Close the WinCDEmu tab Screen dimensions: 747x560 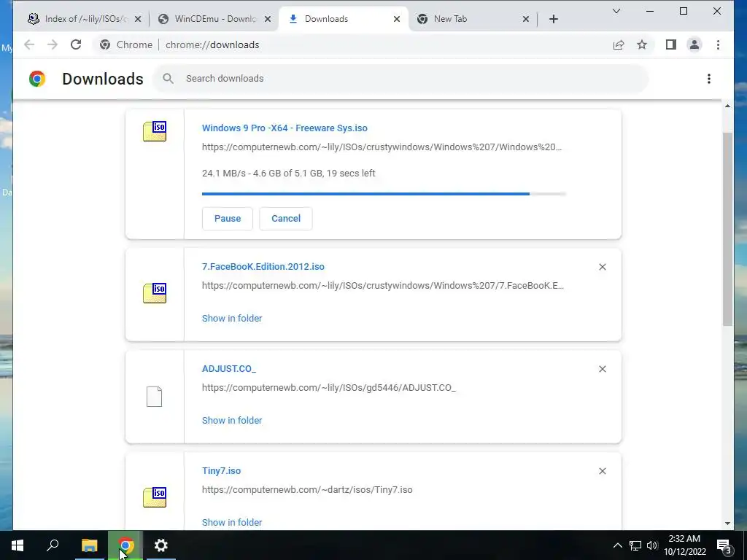268,19
